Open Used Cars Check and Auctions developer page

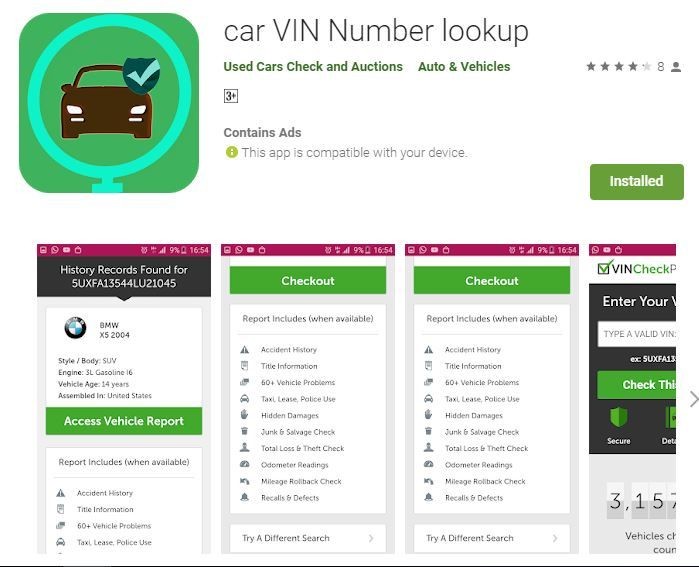click(313, 66)
